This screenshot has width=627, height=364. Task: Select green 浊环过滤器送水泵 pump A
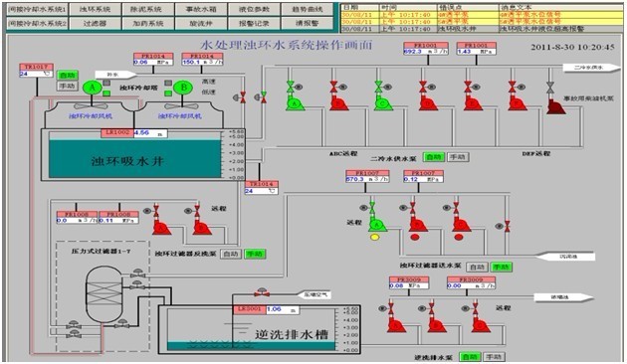(x=377, y=224)
